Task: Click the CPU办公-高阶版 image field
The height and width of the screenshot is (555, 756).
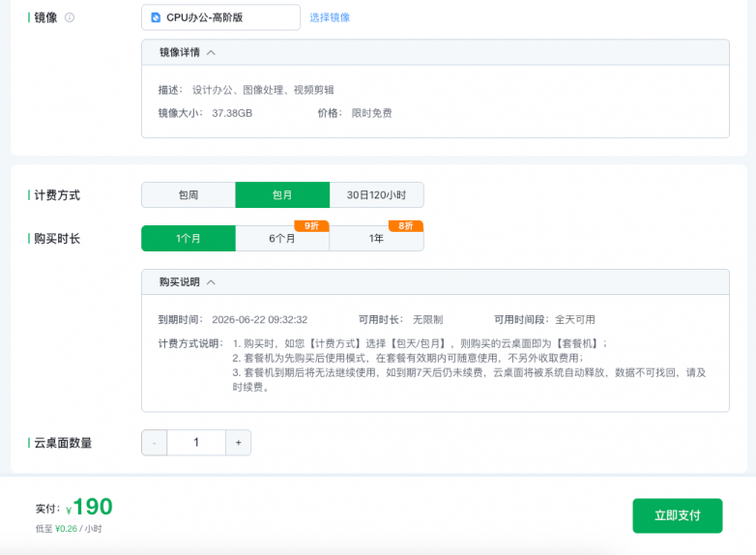Action: pos(220,17)
